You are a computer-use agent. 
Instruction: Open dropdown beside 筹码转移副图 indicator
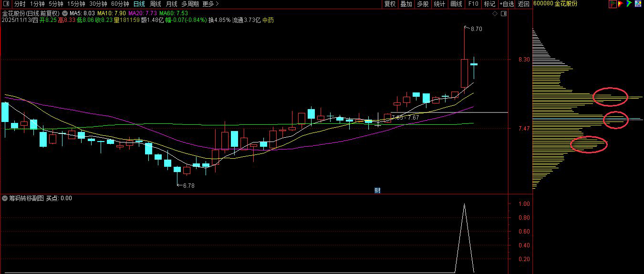tap(5, 198)
